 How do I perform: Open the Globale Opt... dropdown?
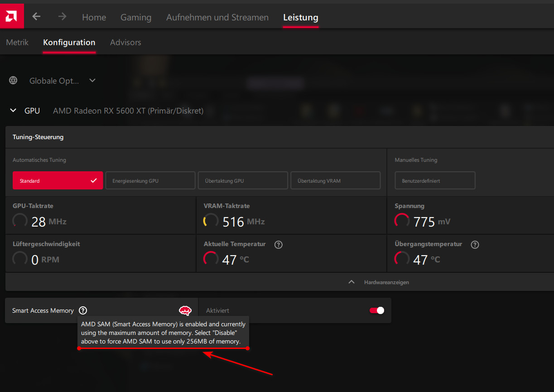(63, 81)
